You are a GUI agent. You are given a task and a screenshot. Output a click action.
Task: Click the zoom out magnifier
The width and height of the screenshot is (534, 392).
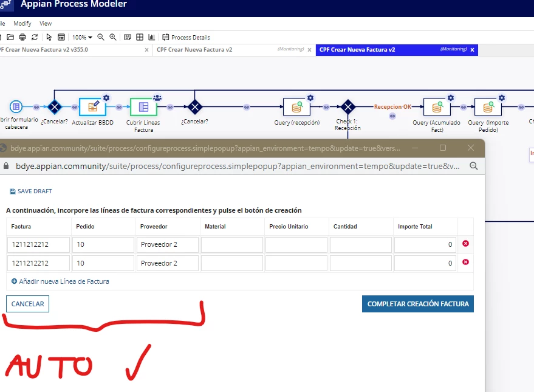pos(101,37)
